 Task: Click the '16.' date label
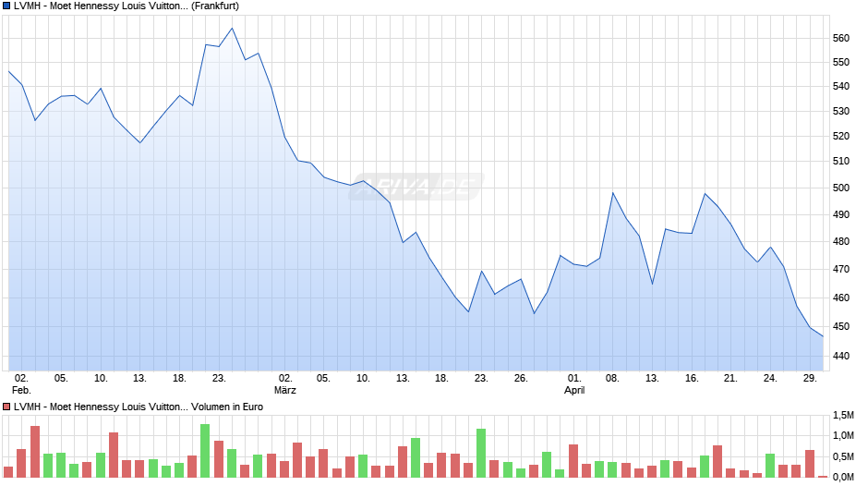point(692,378)
